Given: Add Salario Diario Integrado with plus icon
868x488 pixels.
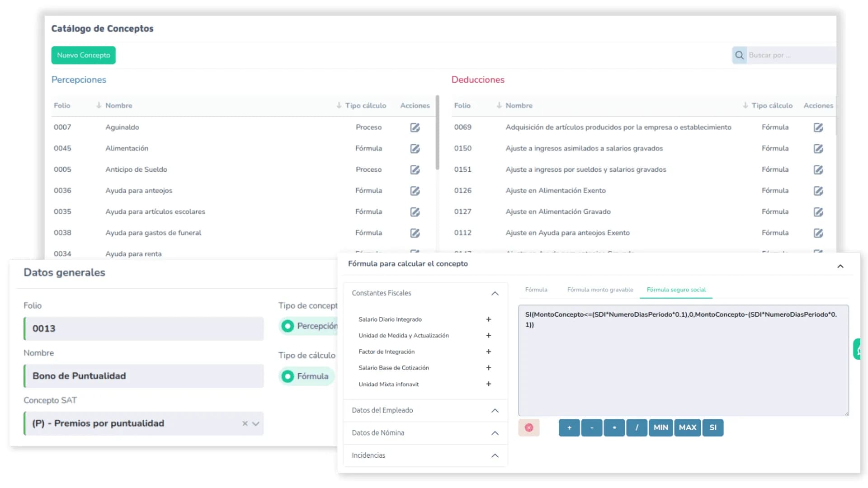Looking at the screenshot, I should click(x=488, y=319).
